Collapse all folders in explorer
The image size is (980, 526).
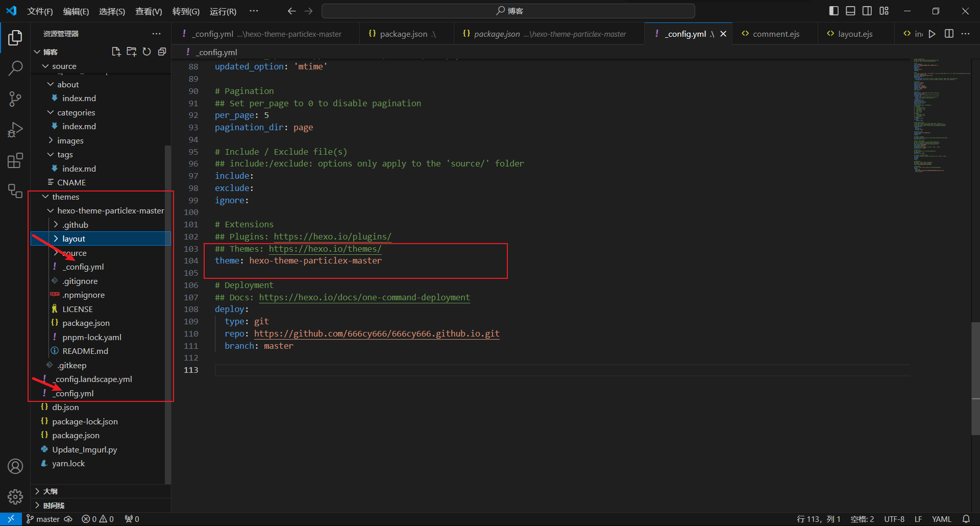[162, 52]
